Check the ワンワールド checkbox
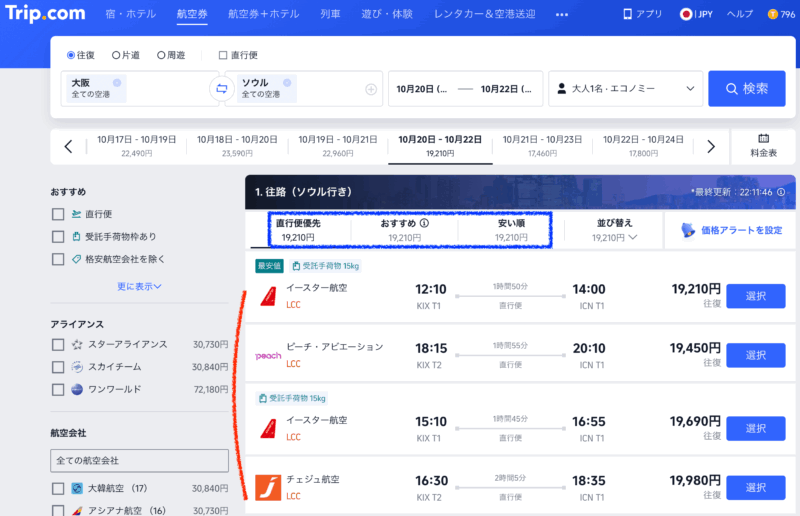 tap(58, 389)
